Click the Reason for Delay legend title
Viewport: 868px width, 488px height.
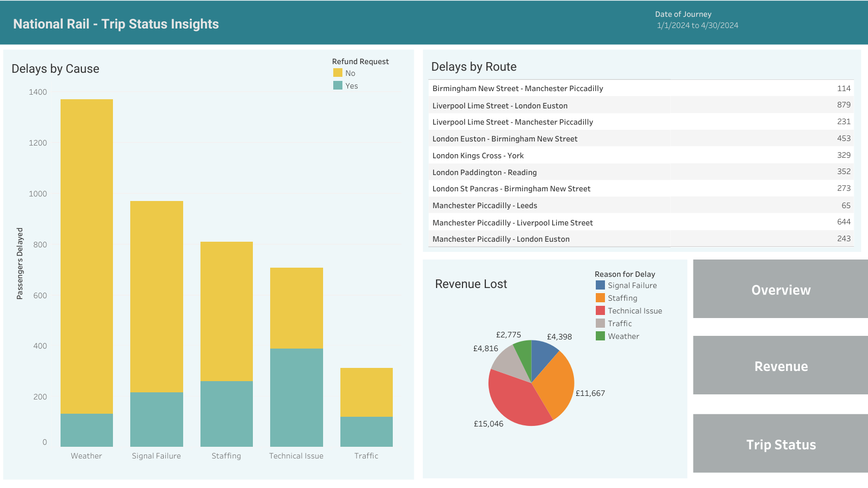[625, 274]
